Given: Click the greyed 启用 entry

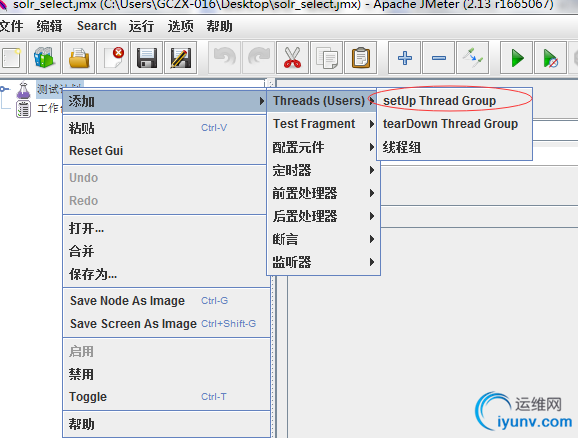Looking at the screenshot, I should (x=167, y=351).
